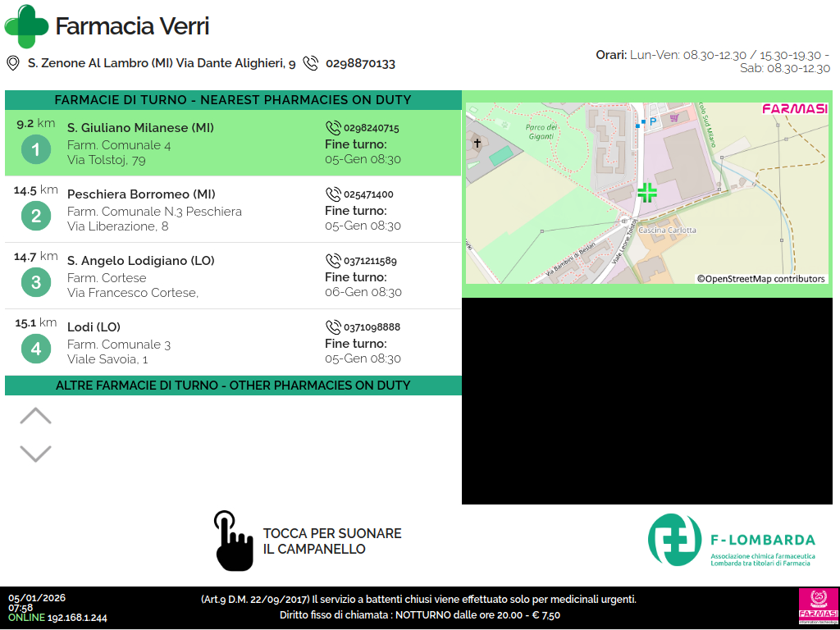Click the Farmasi logo in the bottom bar
The image size is (840, 630).
(x=816, y=607)
